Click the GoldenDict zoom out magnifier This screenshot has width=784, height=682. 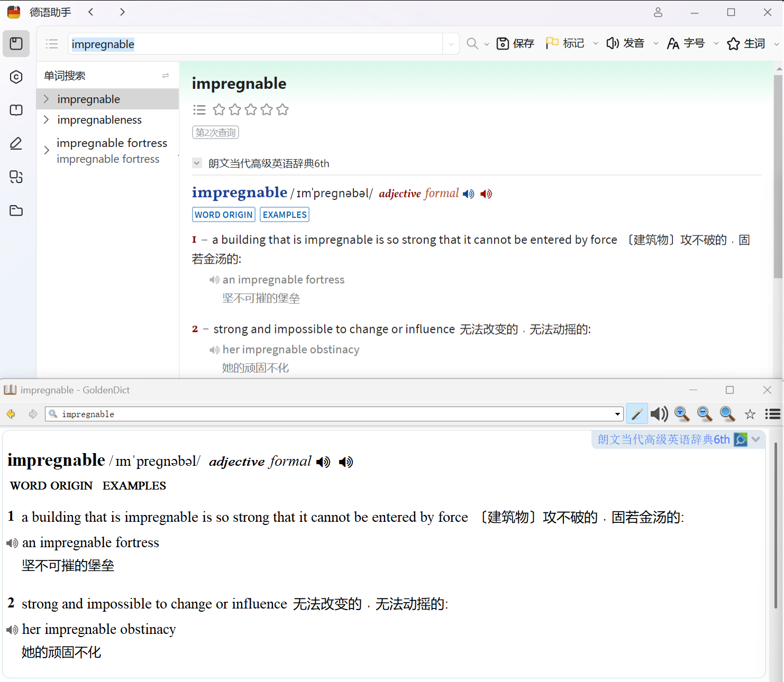[705, 414]
